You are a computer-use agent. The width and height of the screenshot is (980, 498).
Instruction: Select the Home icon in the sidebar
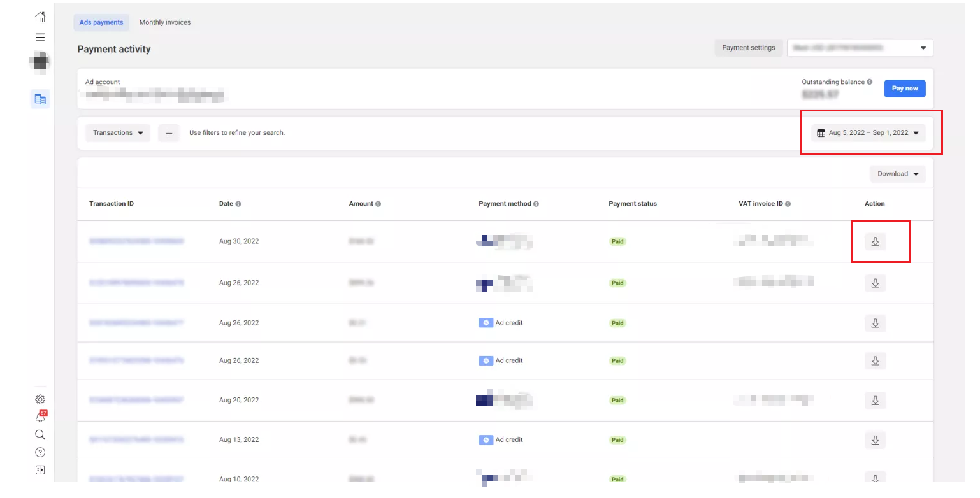(x=40, y=17)
